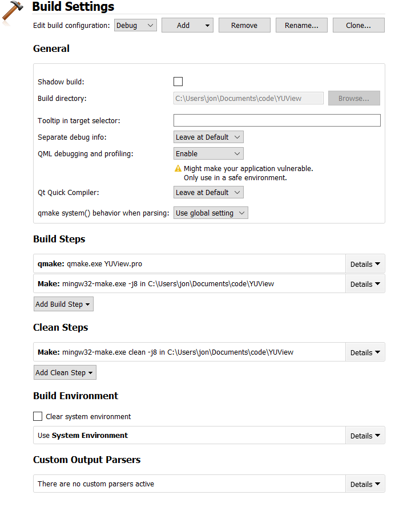Expand Details for Use System Environment
Screen dimensions: 399x532
[x=365, y=435]
